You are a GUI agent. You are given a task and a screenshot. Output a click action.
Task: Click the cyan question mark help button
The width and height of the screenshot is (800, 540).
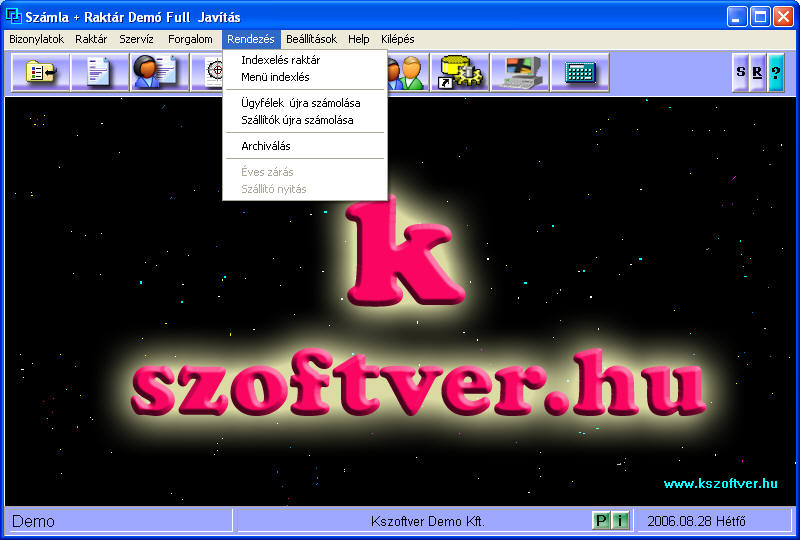[776, 72]
